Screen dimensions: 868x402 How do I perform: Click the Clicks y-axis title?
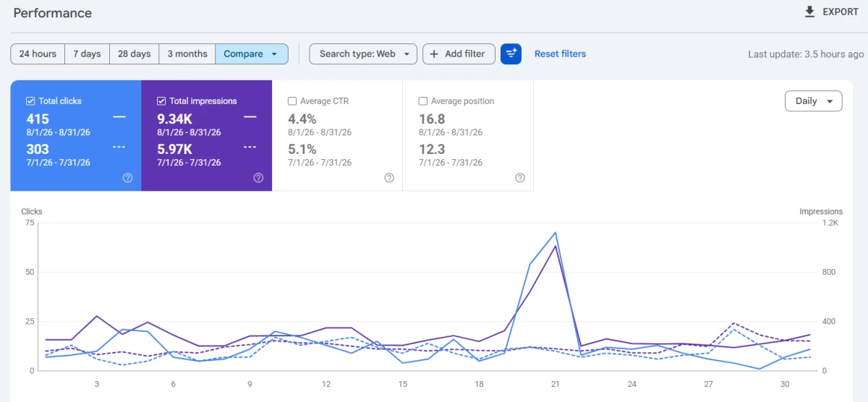click(32, 212)
